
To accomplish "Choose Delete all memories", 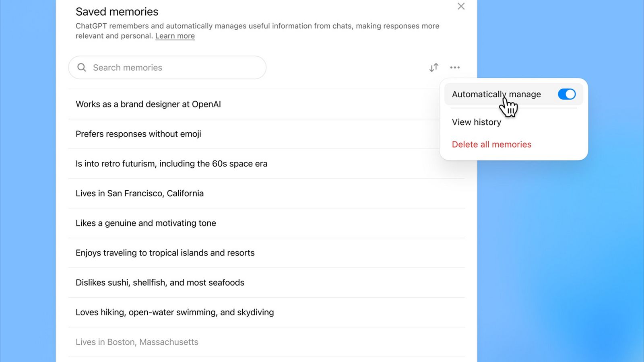I will 491,144.
